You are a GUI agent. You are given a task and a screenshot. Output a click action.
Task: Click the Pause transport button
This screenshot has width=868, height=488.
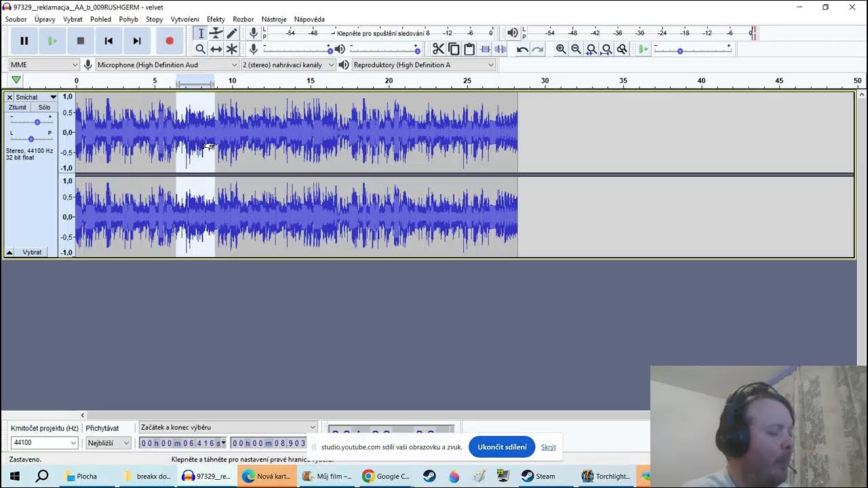24,41
